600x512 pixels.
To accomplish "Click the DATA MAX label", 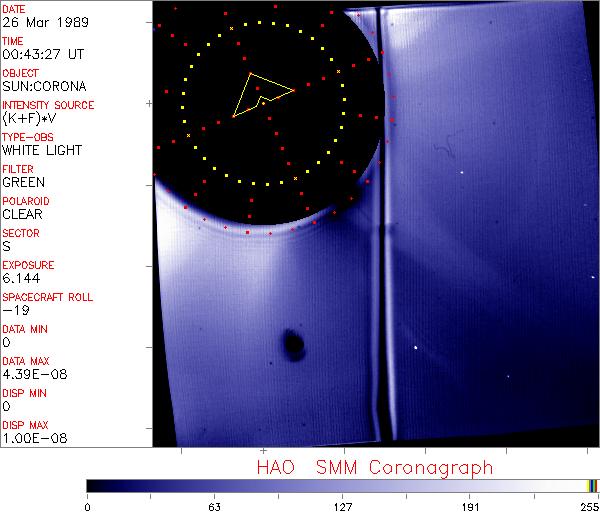I will (26, 361).
